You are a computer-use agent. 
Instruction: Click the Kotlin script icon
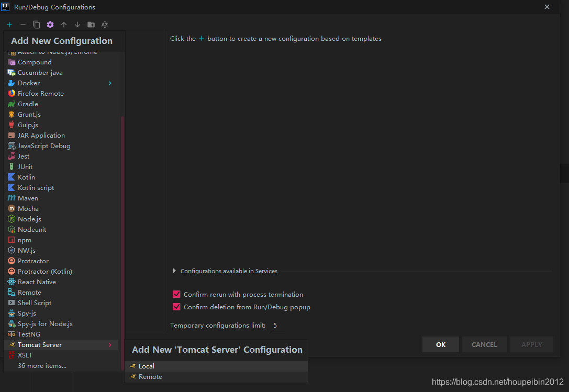pos(12,188)
